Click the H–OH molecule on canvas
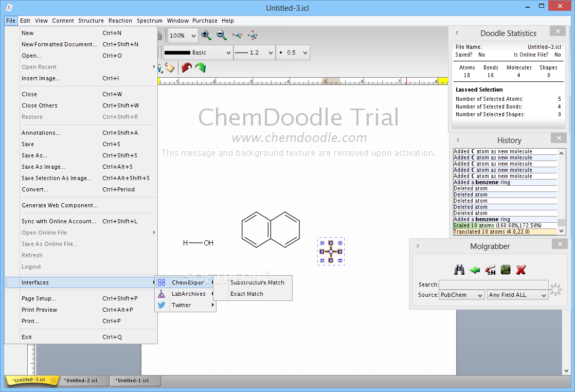This screenshot has width=575, height=392. click(x=198, y=243)
